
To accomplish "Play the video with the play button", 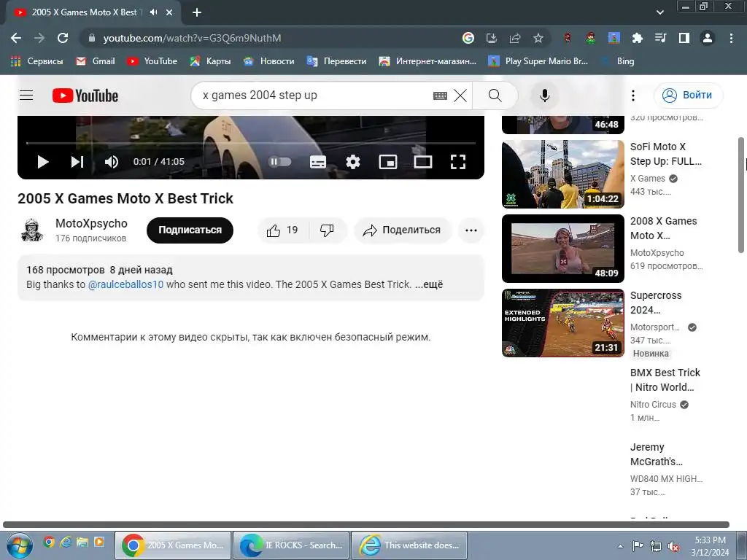I will 43,162.
